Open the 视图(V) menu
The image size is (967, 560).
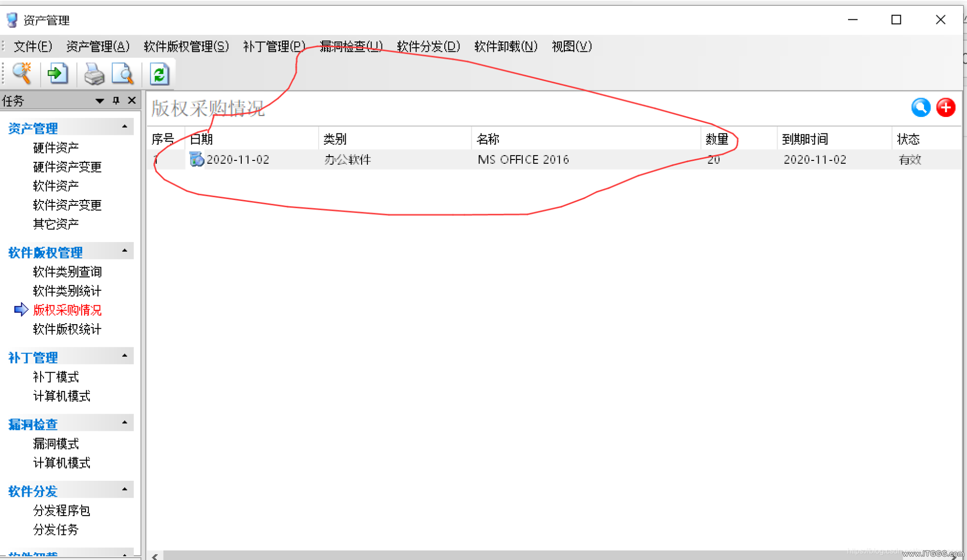pyautogui.click(x=571, y=46)
